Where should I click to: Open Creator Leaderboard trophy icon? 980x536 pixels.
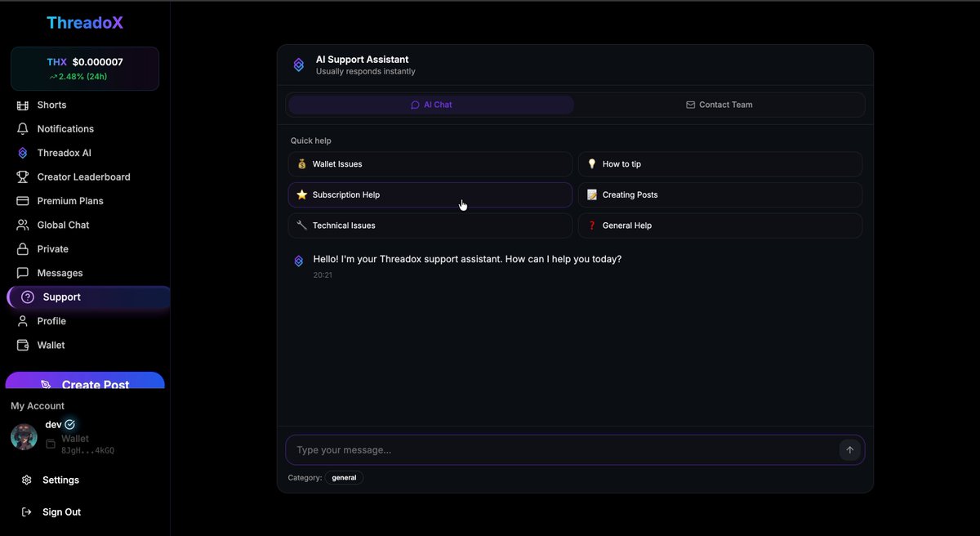pyautogui.click(x=23, y=177)
